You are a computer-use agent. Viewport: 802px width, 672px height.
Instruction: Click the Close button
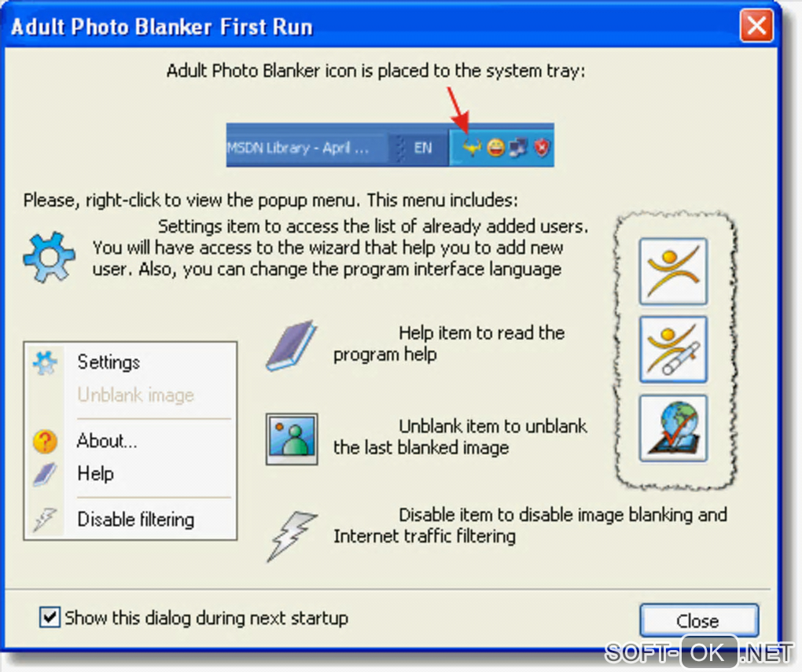(x=699, y=621)
